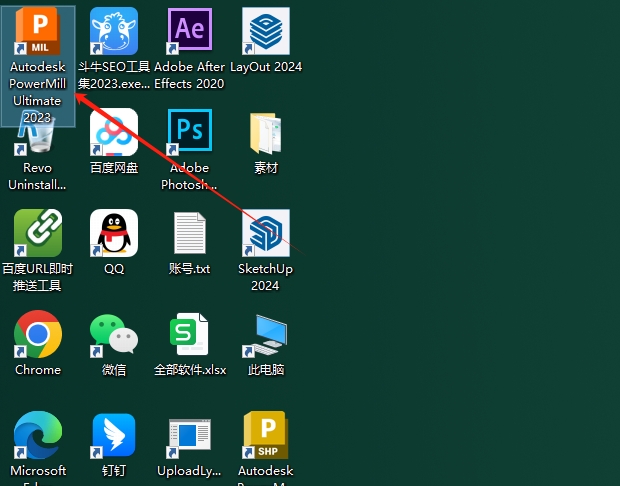Image resolution: width=620 pixels, height=486 pixels.
Task: Select the 微信 WeChat icon
Action: pyautogui.click(x=114, y=334)
